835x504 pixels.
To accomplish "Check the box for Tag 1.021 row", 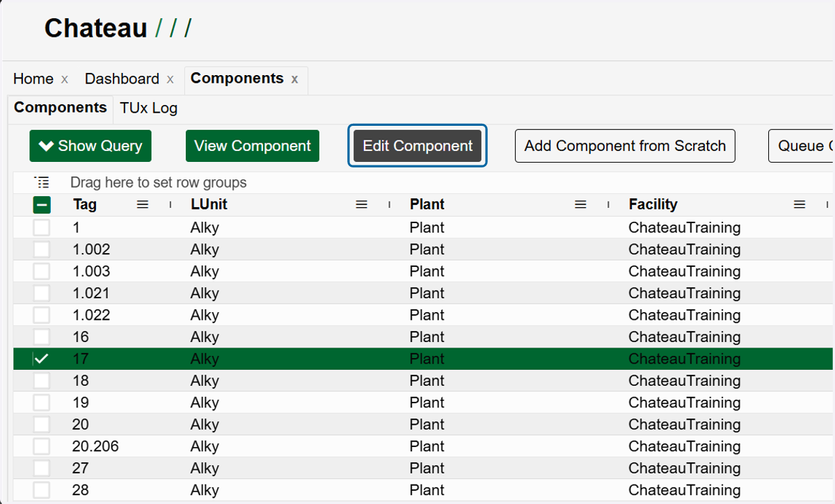I will pyautogui.click(x=42, y=293).
